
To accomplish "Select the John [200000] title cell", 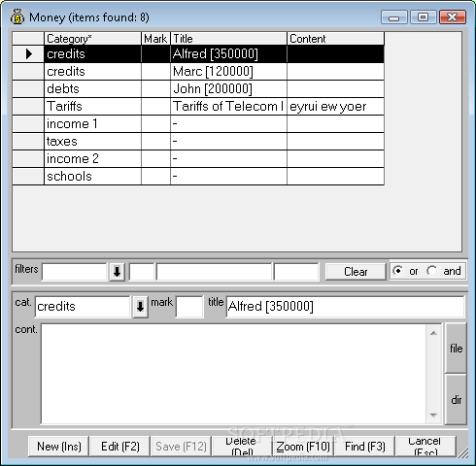I will 228,88.
